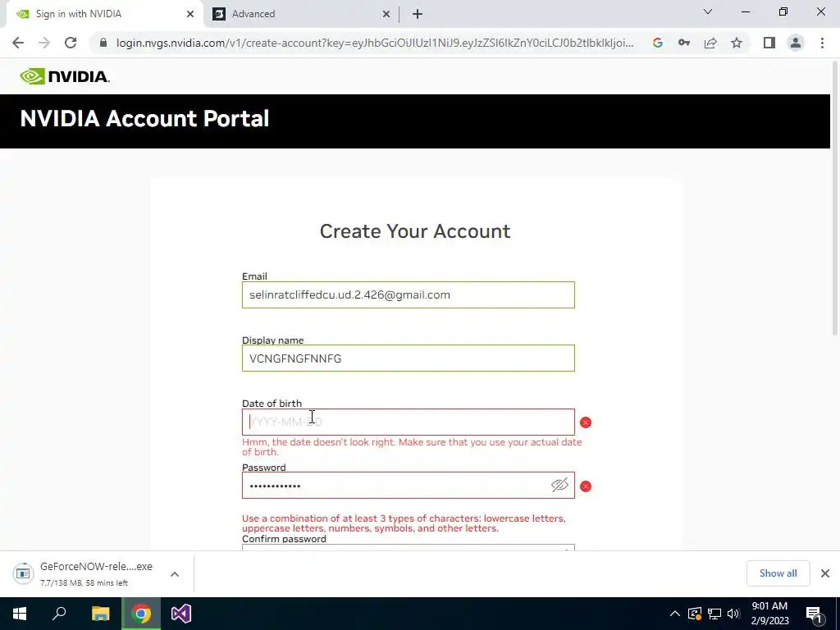Open GeForceNOW download file icon
The width and height of the screenshot is (840, 630).
coord(23,573)
